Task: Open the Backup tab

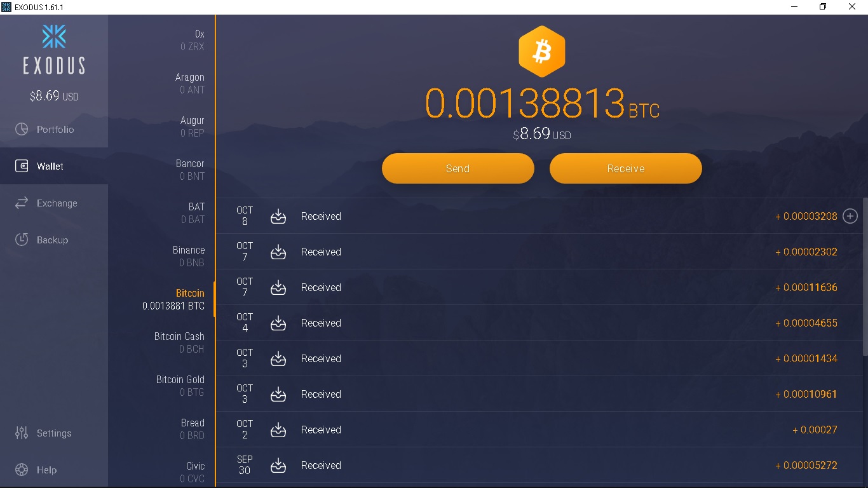Action: click(54, 240)
